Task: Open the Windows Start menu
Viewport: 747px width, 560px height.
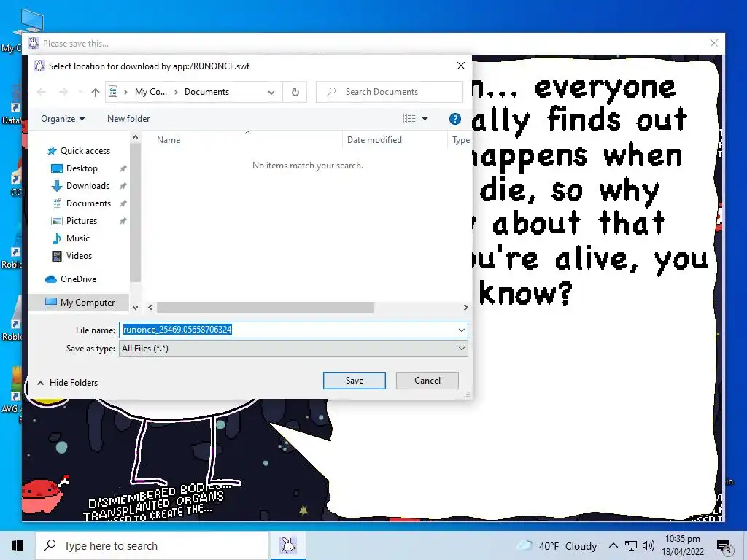Action: [x=18, y=545]
